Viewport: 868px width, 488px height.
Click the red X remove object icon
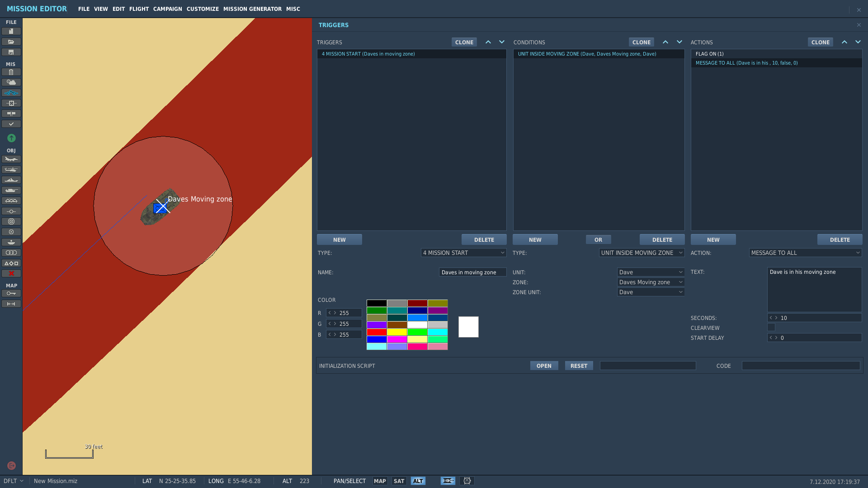pos(11,273)
